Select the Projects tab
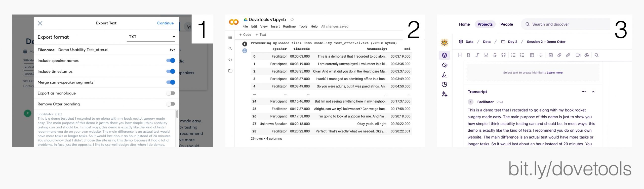 [x=485, y=24]
